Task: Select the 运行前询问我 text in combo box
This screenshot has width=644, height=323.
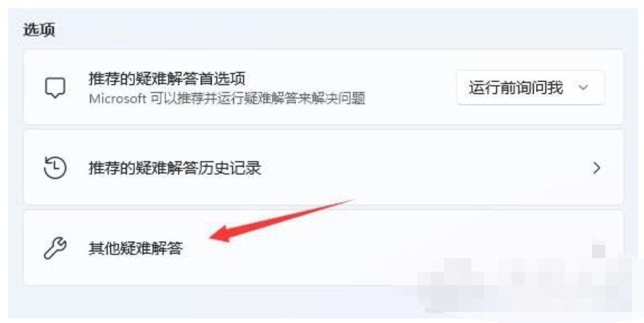Action: [x=516, y=87]
